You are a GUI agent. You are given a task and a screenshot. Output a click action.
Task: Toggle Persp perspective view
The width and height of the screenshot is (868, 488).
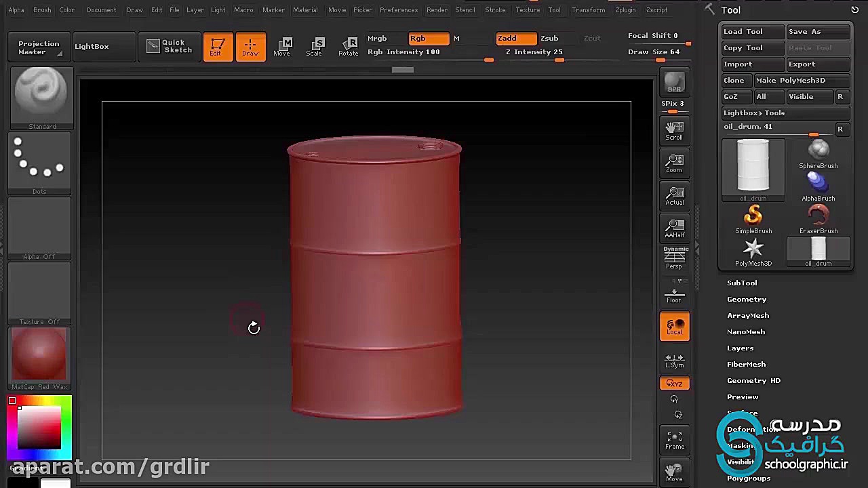674,258
